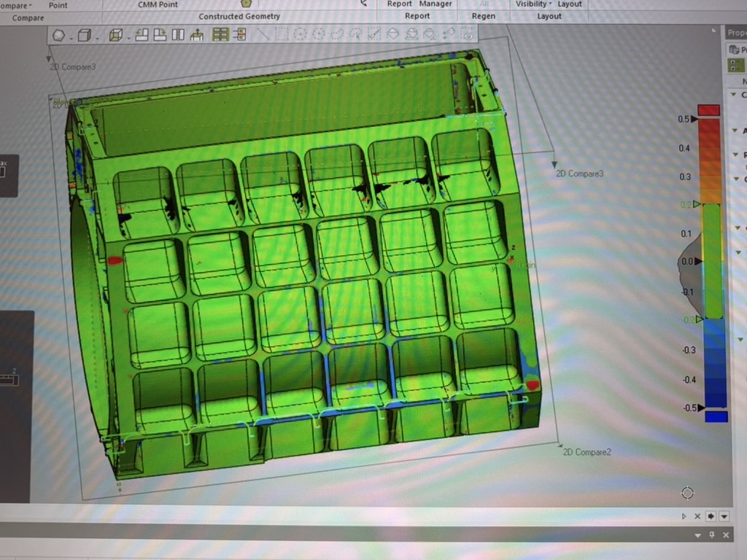Select the line selection tool
This screenshot has height=560, width=747.
[x=263, y=34]
